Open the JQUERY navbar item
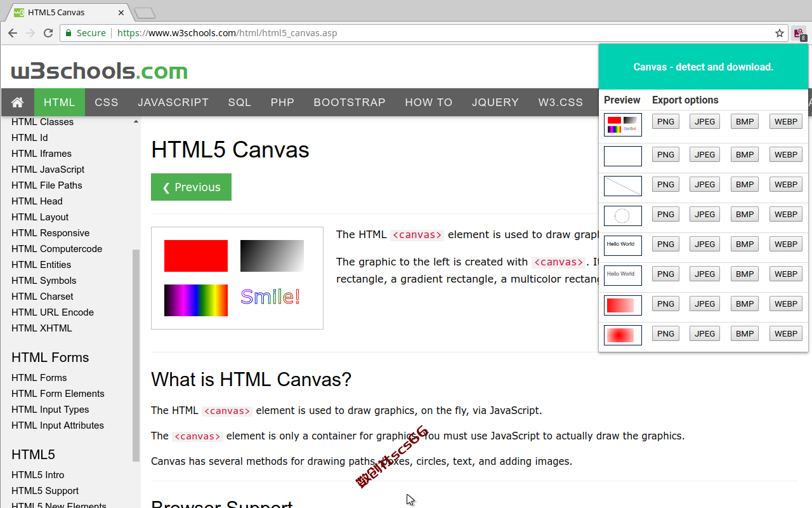 pyautogui.click(x=495, y=102)
